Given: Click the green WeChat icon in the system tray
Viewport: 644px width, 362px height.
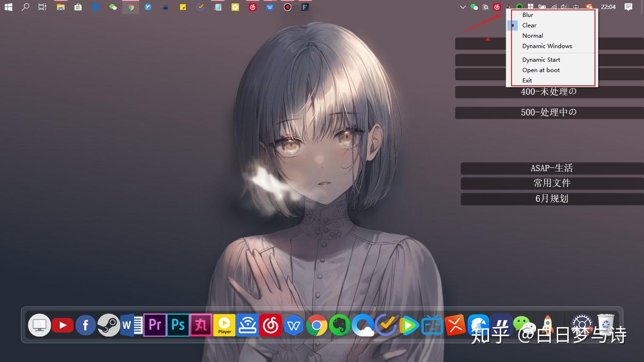Looking at the screenshot, I should (x=474, y=7).
